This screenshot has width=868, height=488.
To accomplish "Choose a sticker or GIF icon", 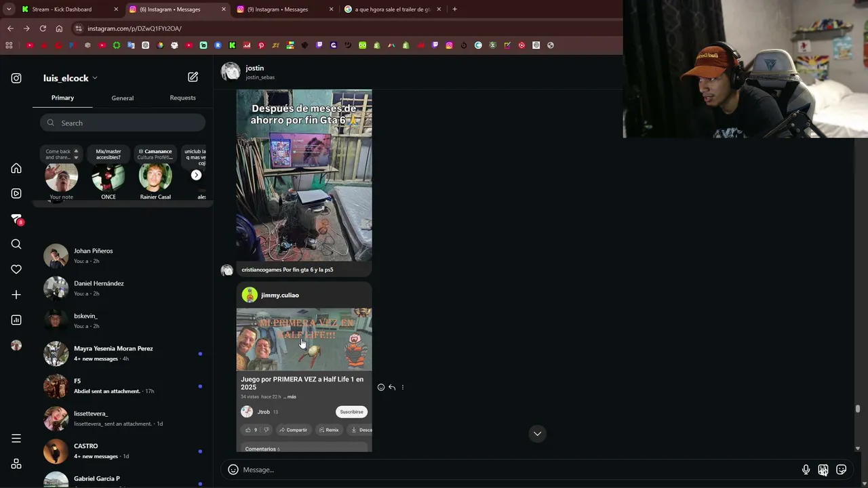I will coord(842,470).
